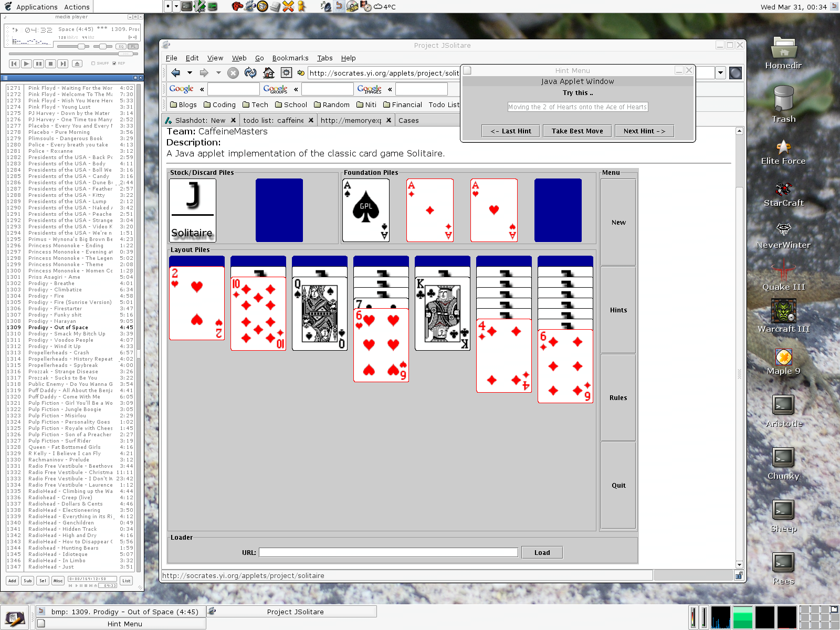Image resolution: width=840 pixels, height=630 pixels.
Task: Click the Rules button
Action: (x=618, y=398)
